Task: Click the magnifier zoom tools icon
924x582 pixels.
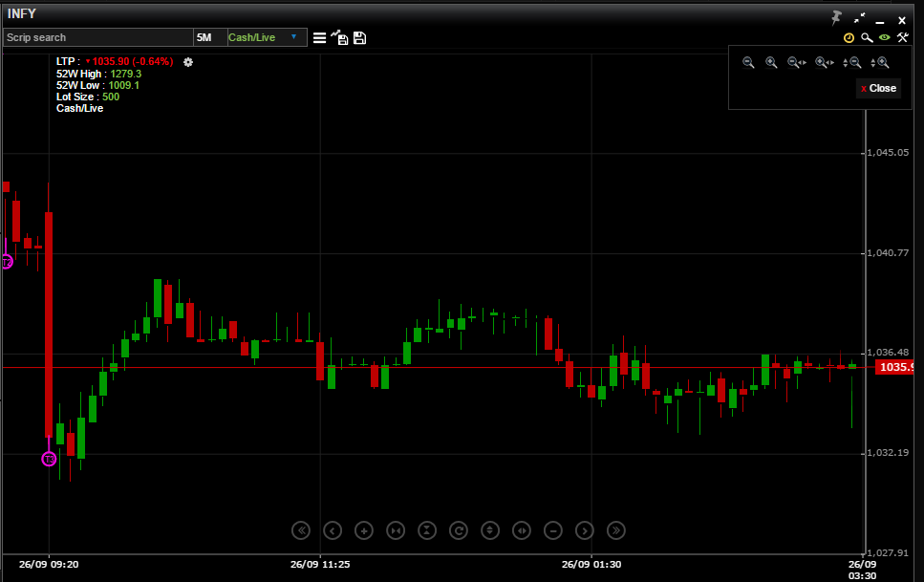Action: [x=867, y=37]
